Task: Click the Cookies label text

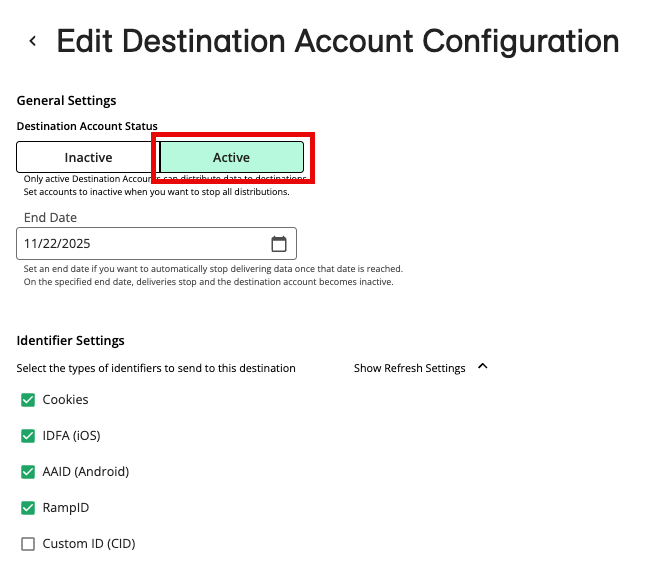Action: (x=65, y=400)
